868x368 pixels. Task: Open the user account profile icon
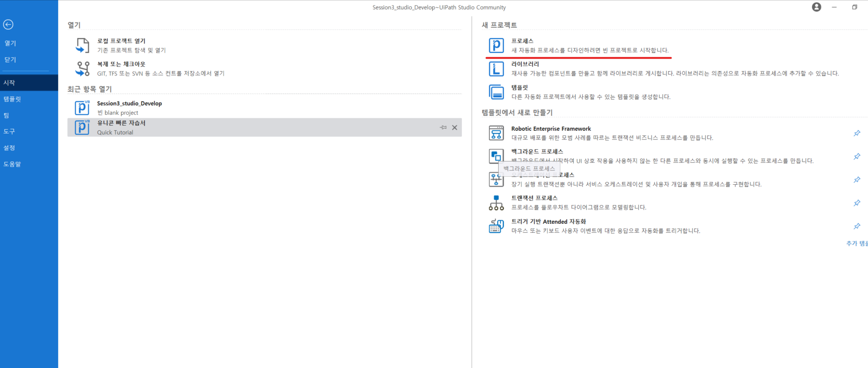[816, 7]
